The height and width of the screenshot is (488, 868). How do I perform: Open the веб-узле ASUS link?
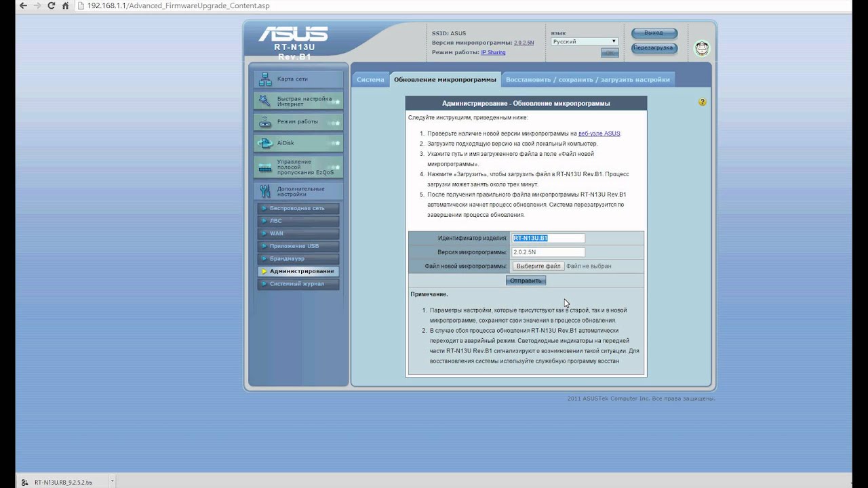(x=599, y=134)
